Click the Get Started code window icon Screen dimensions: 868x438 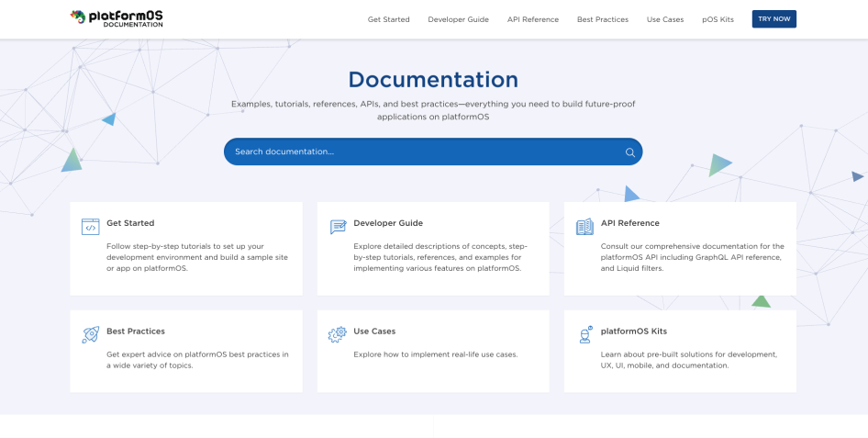tap(90, 227)
